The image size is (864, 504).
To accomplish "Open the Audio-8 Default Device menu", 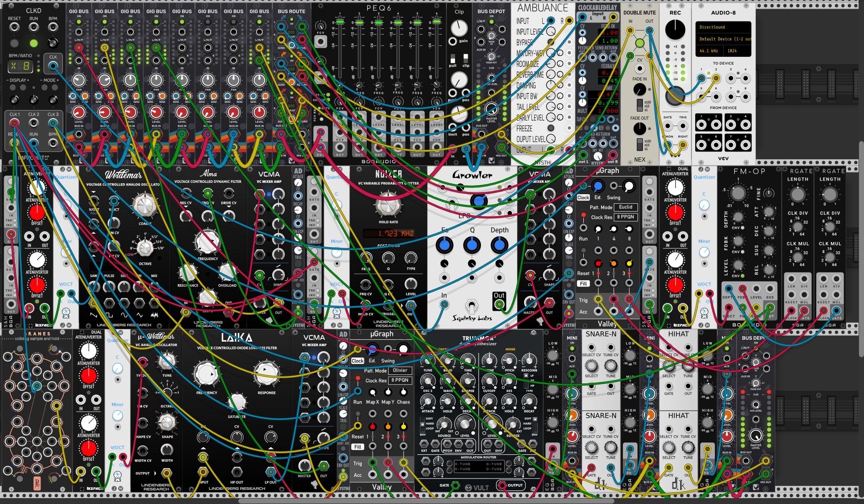I will (723, 39).
